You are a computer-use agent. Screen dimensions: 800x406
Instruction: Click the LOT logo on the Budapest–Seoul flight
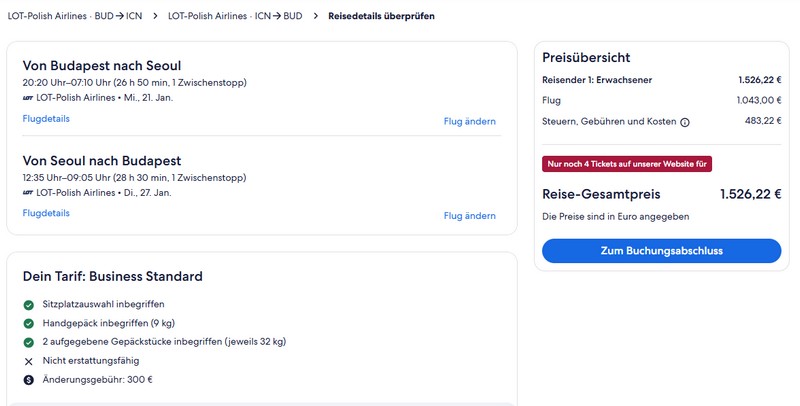[28, 98]
